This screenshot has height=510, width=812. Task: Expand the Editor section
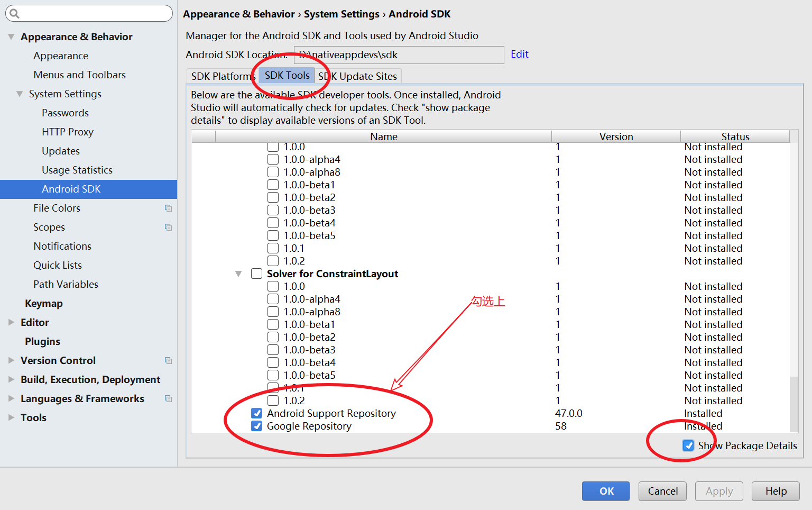tap(11, 322)
